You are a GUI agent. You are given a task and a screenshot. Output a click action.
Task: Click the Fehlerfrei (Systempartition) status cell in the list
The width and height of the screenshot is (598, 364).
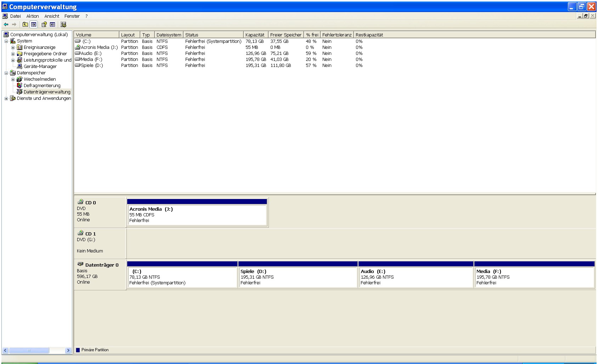coord(213,41)
